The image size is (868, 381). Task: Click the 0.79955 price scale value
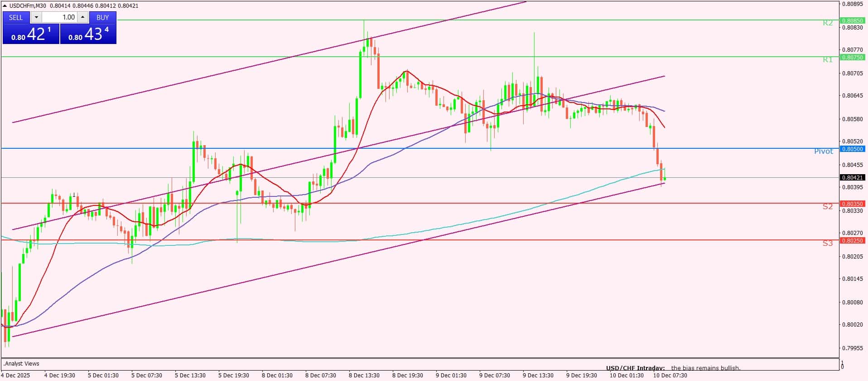(852, 348)
